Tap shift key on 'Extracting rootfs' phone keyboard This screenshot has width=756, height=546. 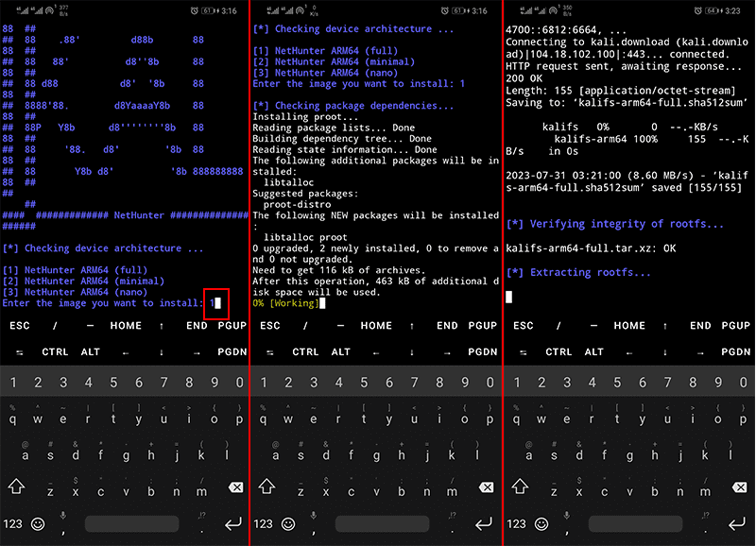coord(520,486)
